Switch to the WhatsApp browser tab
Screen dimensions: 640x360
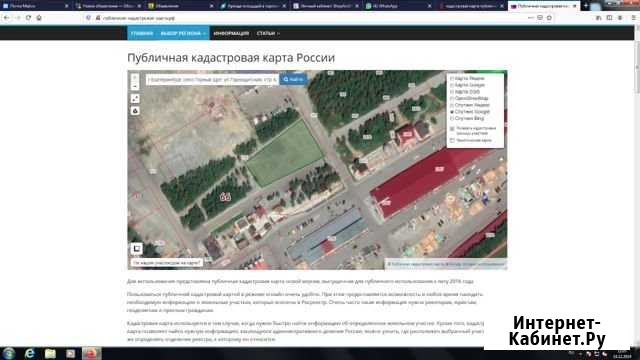coord(397,6)
